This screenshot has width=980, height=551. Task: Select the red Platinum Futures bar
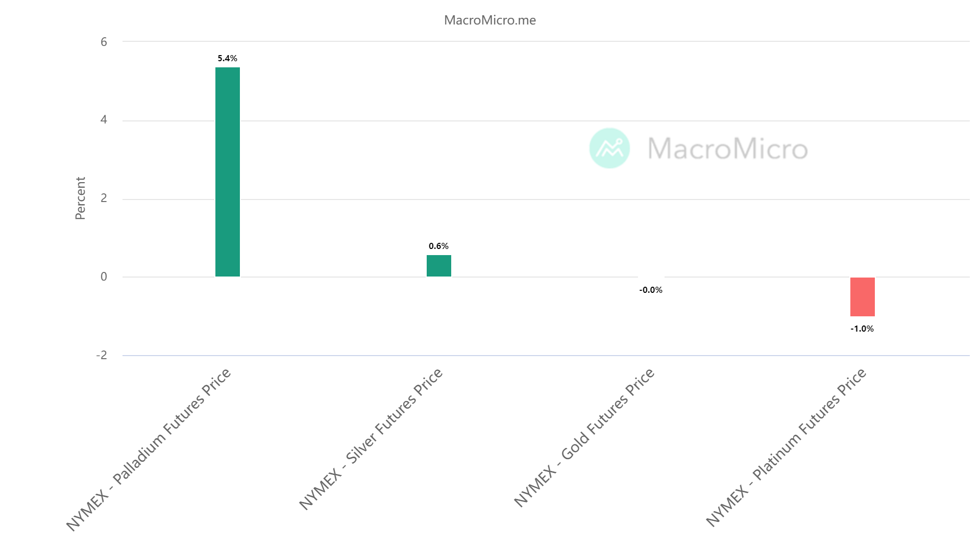point(862,297)
